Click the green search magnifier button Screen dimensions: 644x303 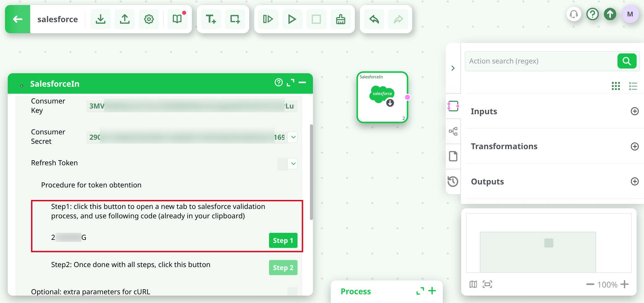627,61
